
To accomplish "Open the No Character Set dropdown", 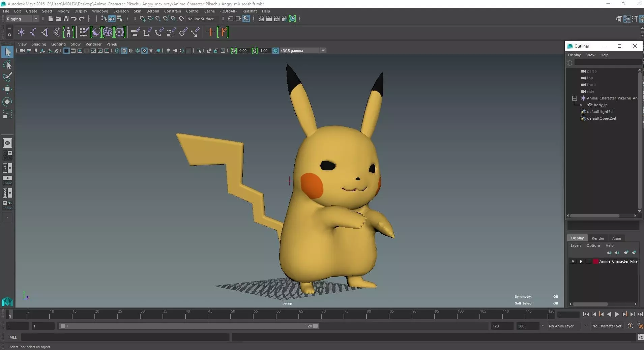I will (x=607, y=326).
